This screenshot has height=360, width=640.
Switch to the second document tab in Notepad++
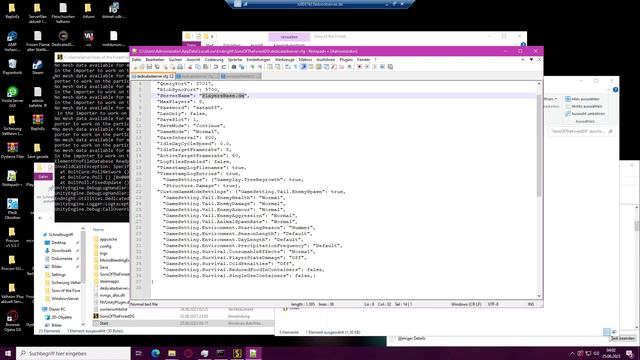coord(198,76)
